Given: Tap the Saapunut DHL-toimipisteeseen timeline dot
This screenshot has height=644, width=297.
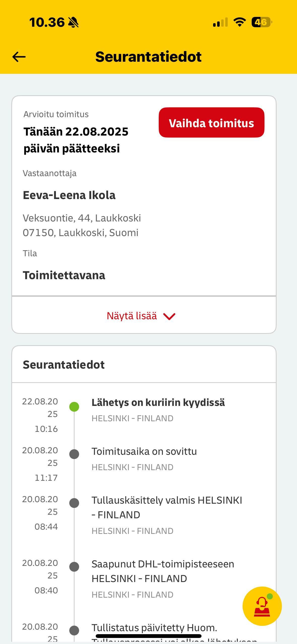Looking at the screenshot, I should click(74, 567).
